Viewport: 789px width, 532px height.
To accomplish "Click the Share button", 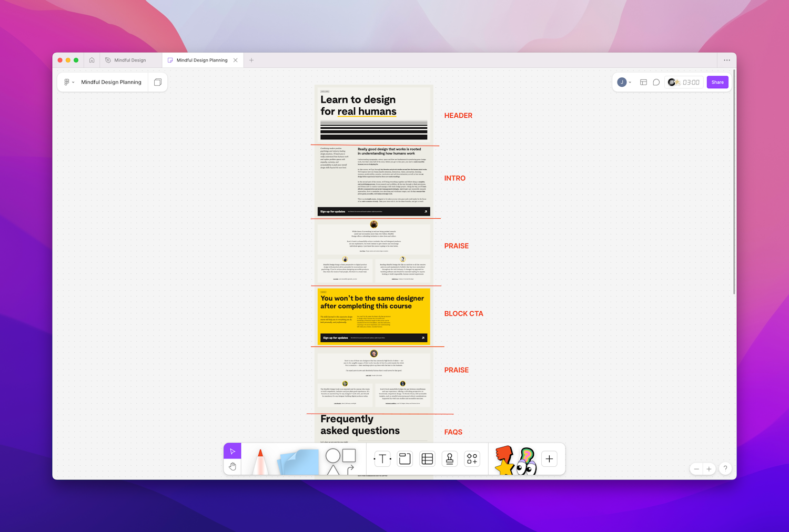I will pos(717,82).
